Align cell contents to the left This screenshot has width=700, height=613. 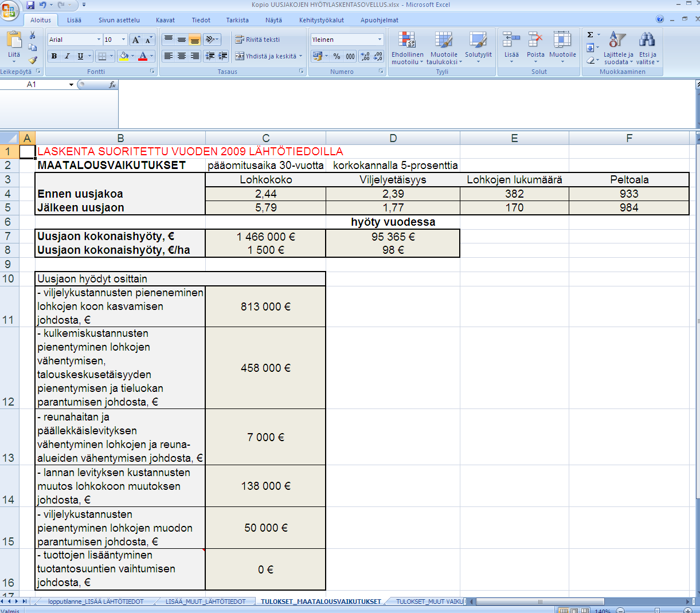tap(168, 56)
